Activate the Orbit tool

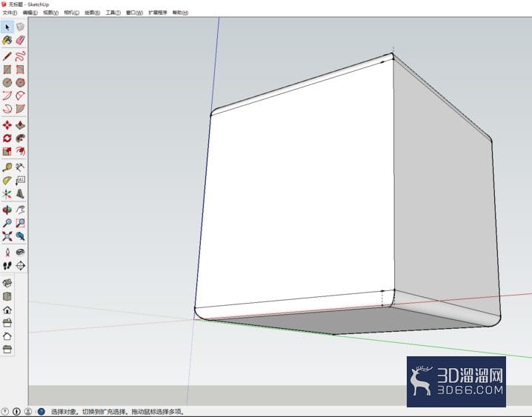coord(7,210)
